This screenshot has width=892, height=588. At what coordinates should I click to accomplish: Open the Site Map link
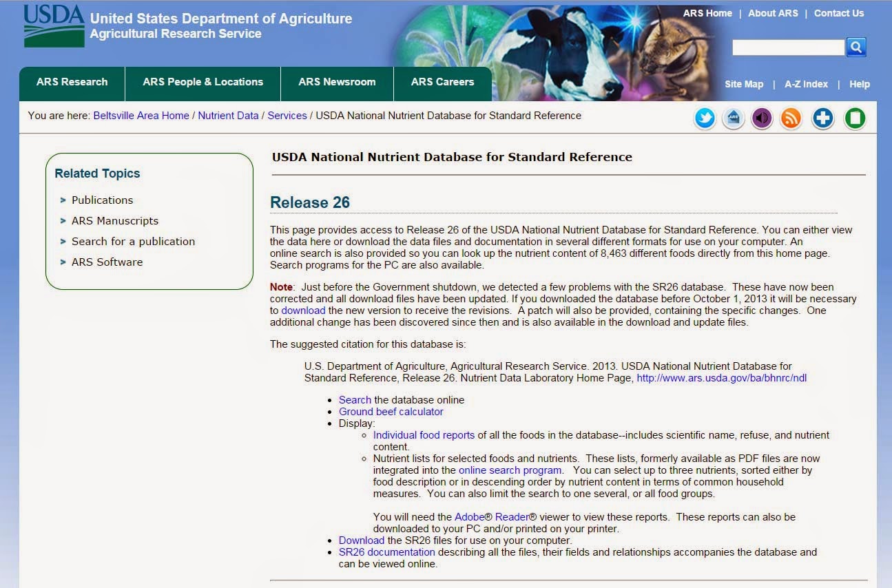[x=744, y=84]
